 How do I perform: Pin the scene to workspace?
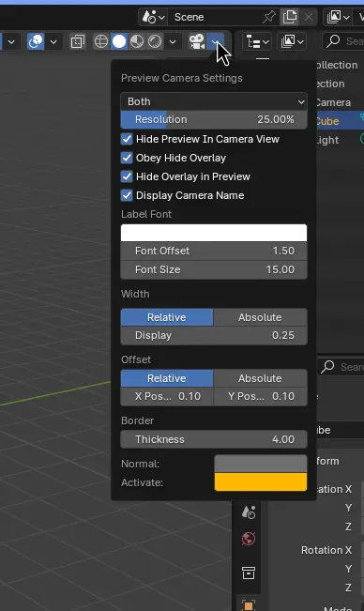tap(268, 17)
